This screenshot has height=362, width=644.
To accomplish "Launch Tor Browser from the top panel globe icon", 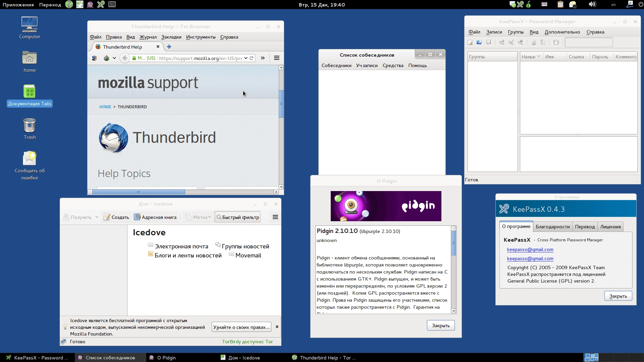I will point(69,4).
